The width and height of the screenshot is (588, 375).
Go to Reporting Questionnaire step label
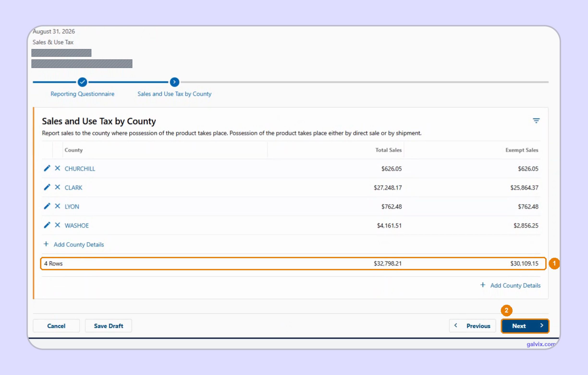point(82,94)
